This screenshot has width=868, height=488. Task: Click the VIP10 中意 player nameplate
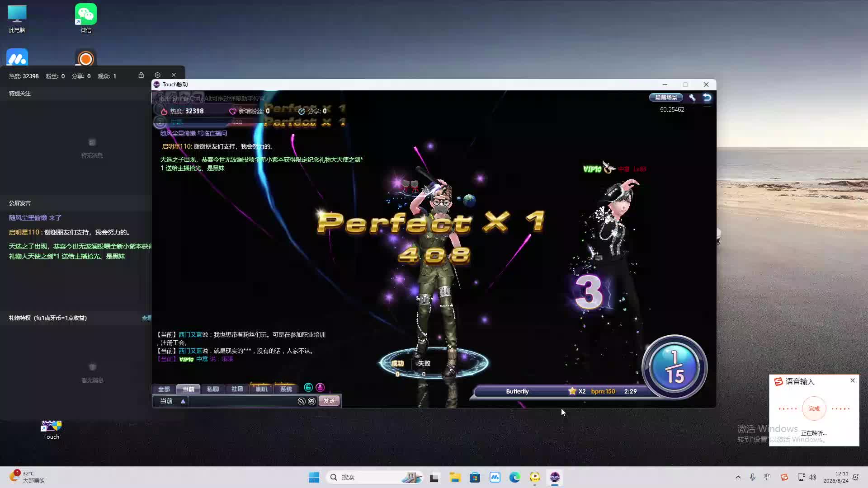tap(614, 169)
